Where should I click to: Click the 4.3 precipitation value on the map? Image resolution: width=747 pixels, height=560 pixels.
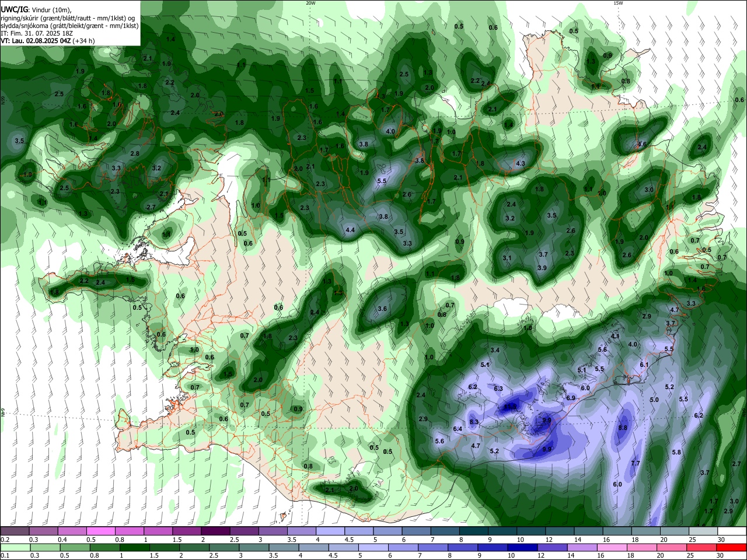[521, 164]
